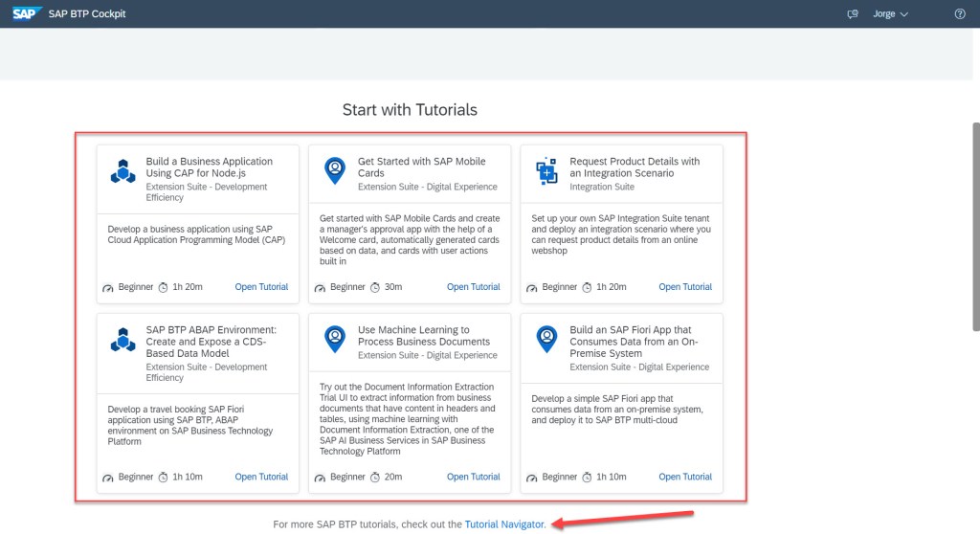Open Tutorial for ABAP CDS-Based Data Model
Viewport: 980px width, 534px height.
261,477
